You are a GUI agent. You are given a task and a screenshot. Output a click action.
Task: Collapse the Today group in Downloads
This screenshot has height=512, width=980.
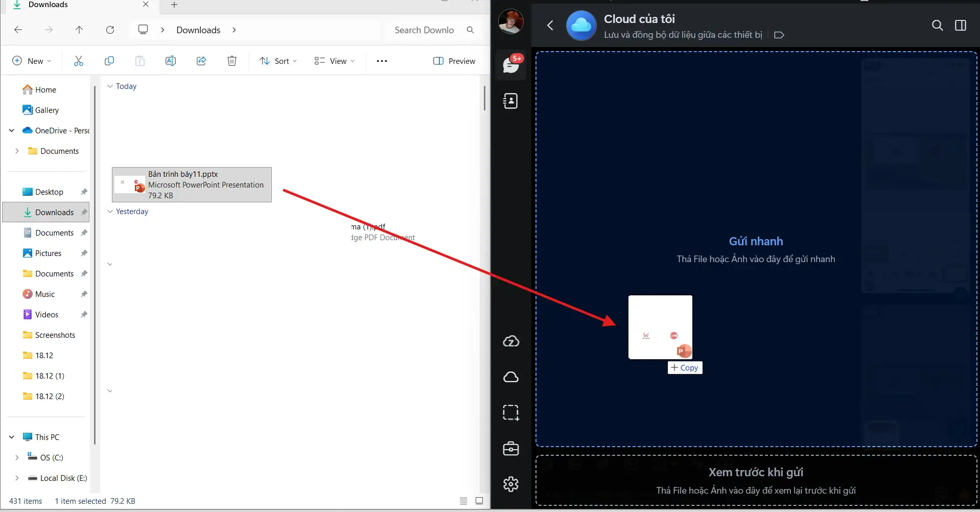[x=110, y=86]
